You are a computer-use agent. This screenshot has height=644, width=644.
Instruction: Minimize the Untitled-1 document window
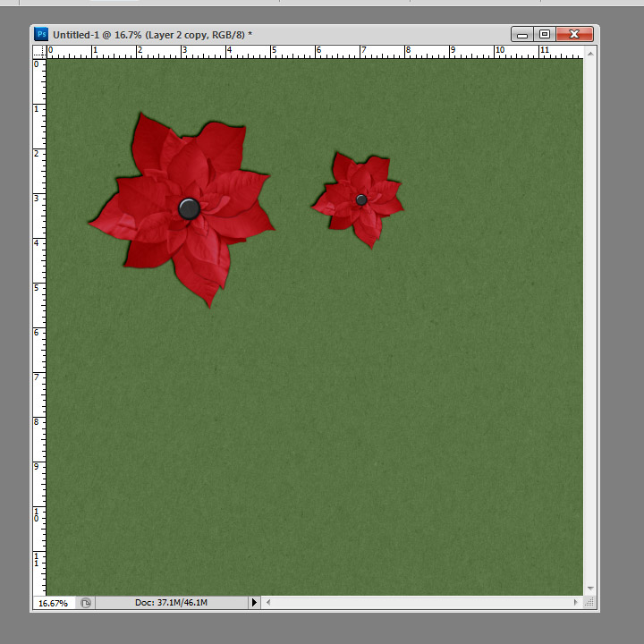(x=522, y=34)
